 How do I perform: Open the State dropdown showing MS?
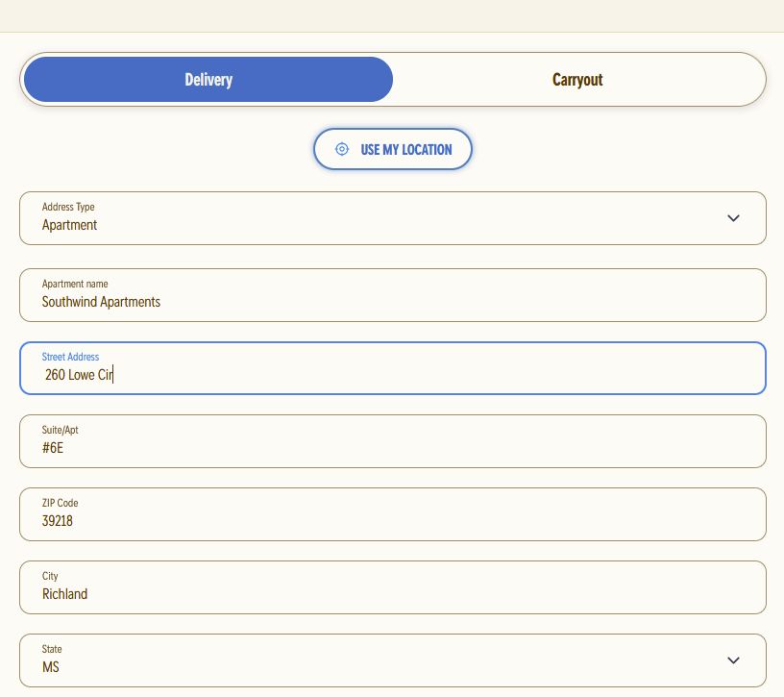(392, 660)
